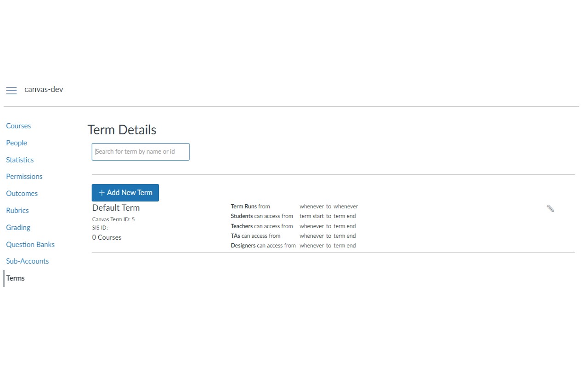Click the Default Term title
Image resolution: width=588 pixels, height=368 pixels.
(x=116, y=207)
